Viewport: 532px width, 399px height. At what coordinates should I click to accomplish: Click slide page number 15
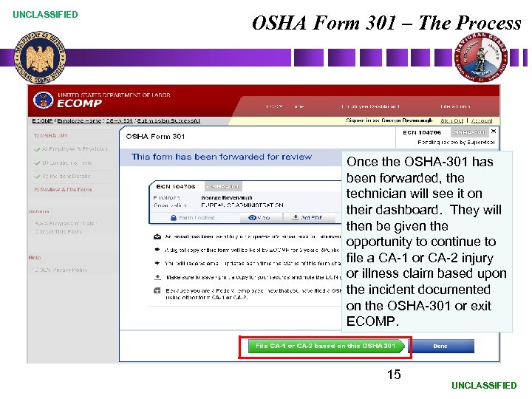point(394,375)
